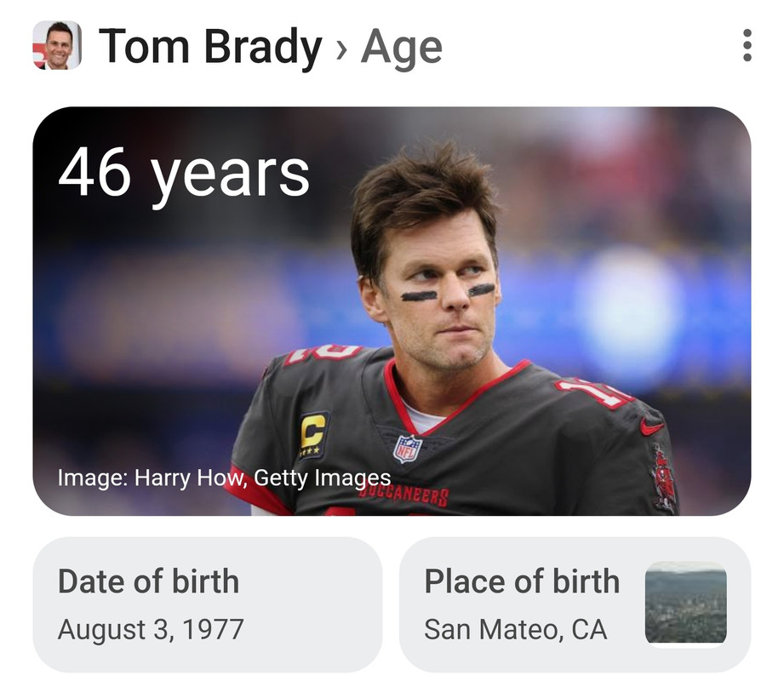Open the Place of birth card

tap(575, 604)
